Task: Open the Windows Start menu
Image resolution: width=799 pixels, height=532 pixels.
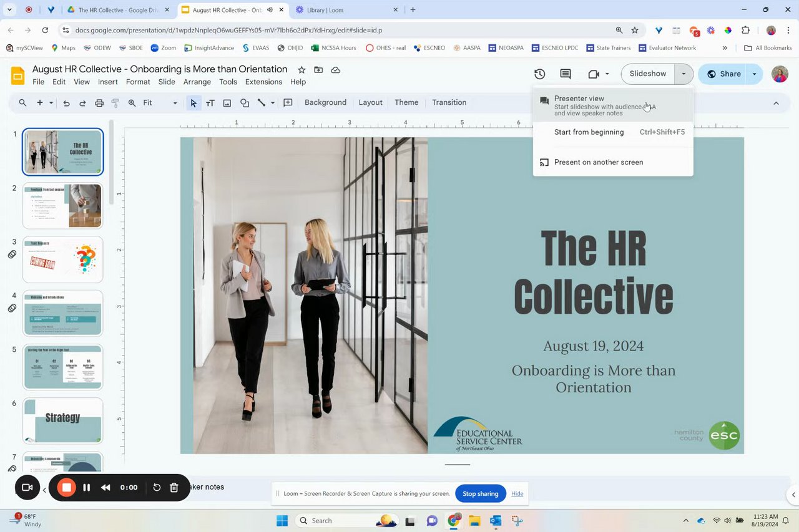Action: (x=282, y=521)
